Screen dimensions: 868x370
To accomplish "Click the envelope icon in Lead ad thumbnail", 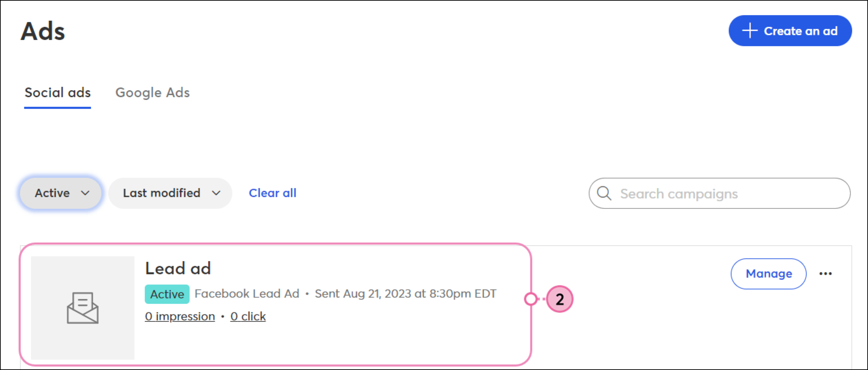I will 83,308.
